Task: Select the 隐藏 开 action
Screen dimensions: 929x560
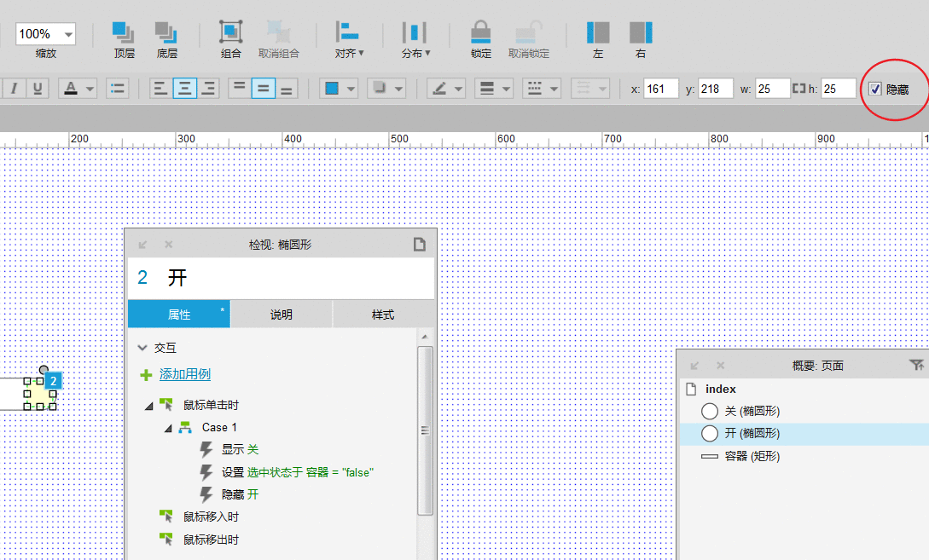Action: pos(240,494)
